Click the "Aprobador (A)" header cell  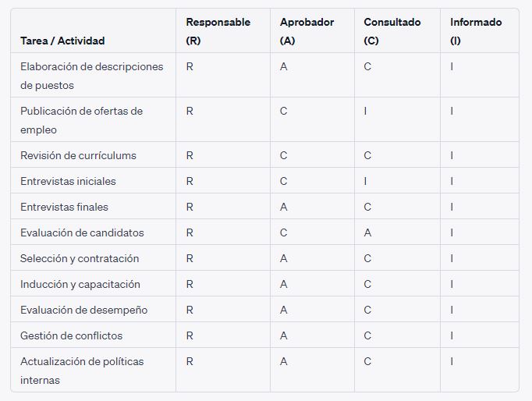pyautogui.click(x=307, y=31)
